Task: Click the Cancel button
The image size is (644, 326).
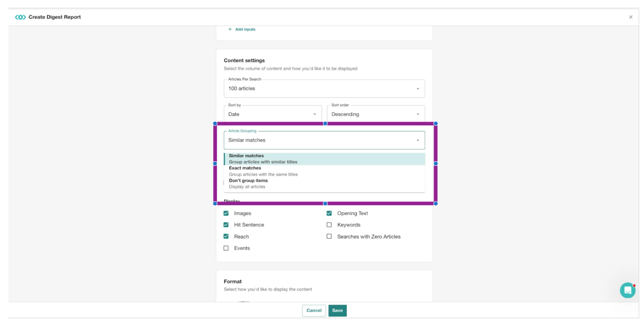Action: click(x=314, y=310)
